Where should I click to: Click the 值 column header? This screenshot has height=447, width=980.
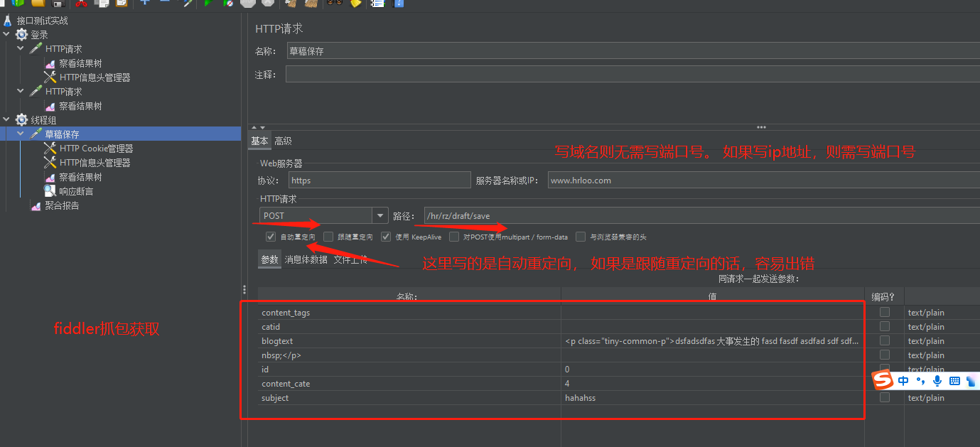(712, 296)
